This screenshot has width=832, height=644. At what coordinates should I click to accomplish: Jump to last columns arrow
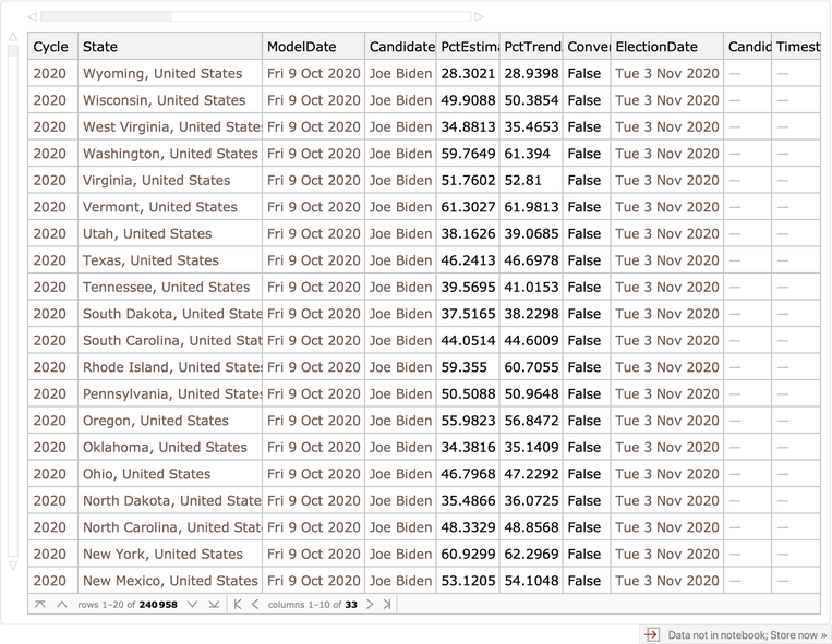[x=387, y=604]
